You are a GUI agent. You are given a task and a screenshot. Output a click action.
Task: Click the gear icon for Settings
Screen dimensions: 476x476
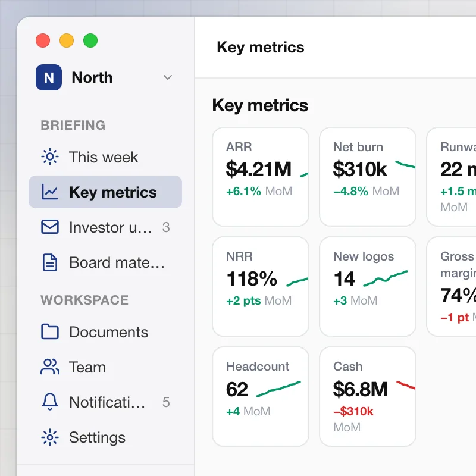coord(50,437)
